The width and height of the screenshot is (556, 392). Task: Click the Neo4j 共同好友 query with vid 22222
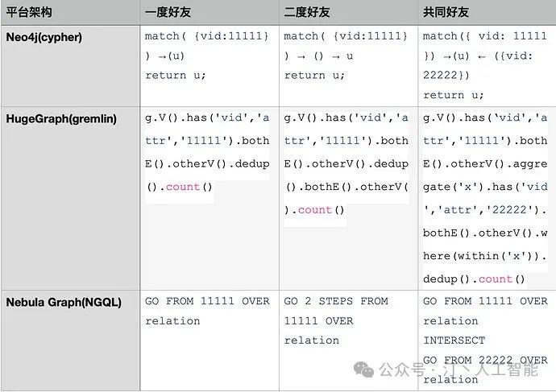tap(485, 65)
